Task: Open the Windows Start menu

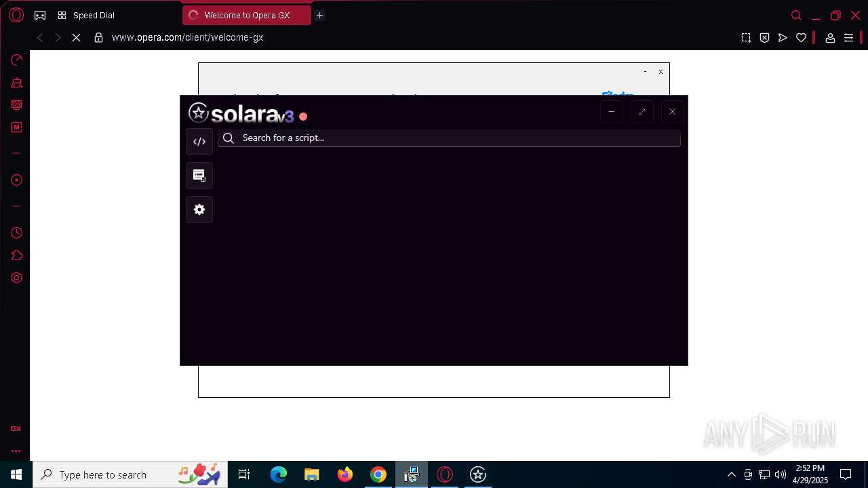Action: coord(16,474)
